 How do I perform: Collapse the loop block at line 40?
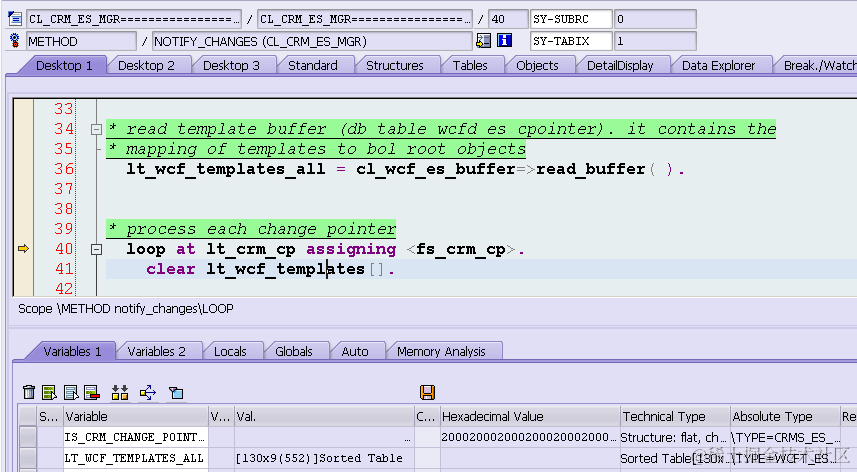(x=96, y=250)
